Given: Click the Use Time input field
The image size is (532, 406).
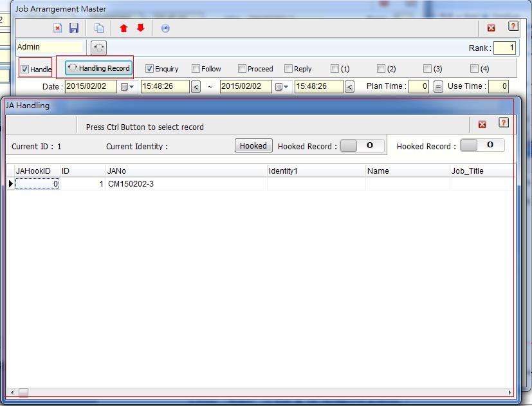Looking at the screenshot, I should coord(498,86).
